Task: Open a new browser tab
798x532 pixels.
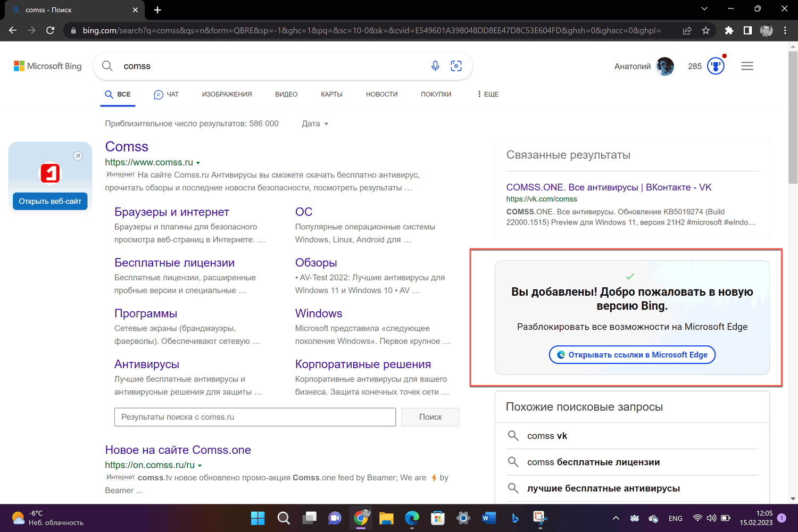Action: pyautogui.click(x=157, y=10)
